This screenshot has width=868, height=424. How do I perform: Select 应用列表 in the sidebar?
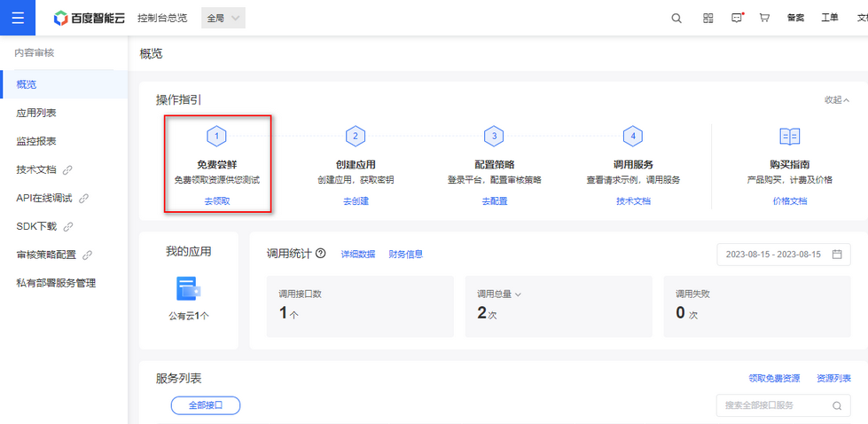(36, 113)
